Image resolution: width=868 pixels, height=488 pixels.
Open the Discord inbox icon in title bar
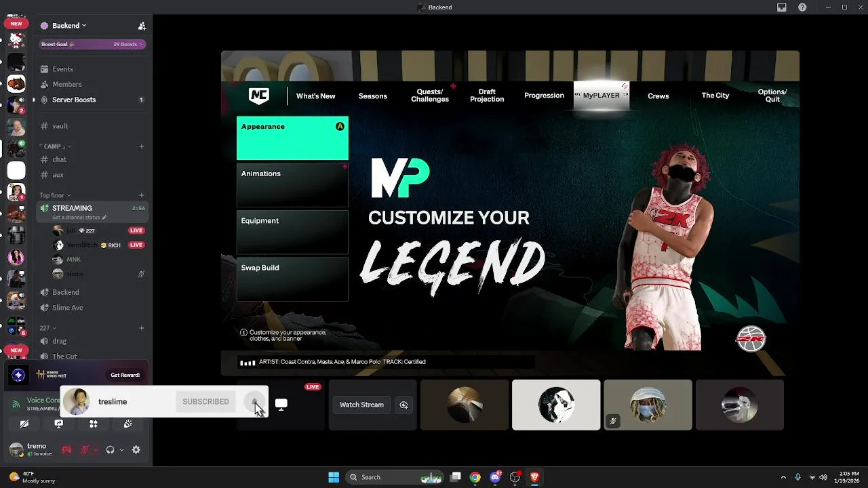tap(782, 7)
